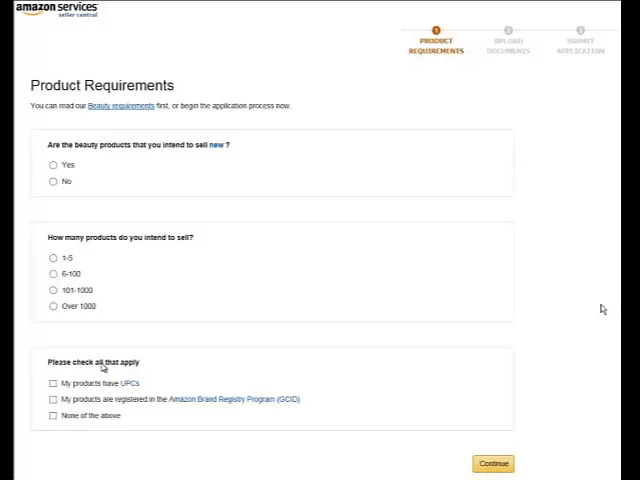
Task: Click the Continue button
Action: click(x=493, y=464)
